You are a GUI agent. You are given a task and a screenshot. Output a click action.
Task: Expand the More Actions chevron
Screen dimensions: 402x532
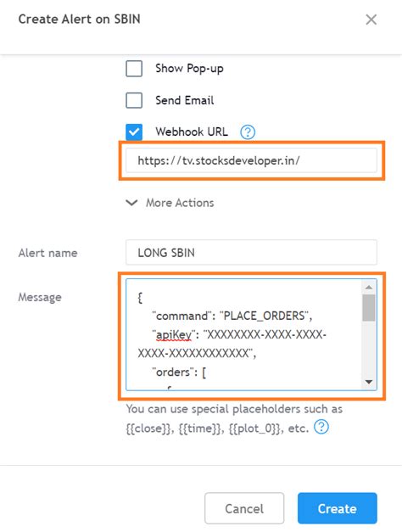coord(131,203)
